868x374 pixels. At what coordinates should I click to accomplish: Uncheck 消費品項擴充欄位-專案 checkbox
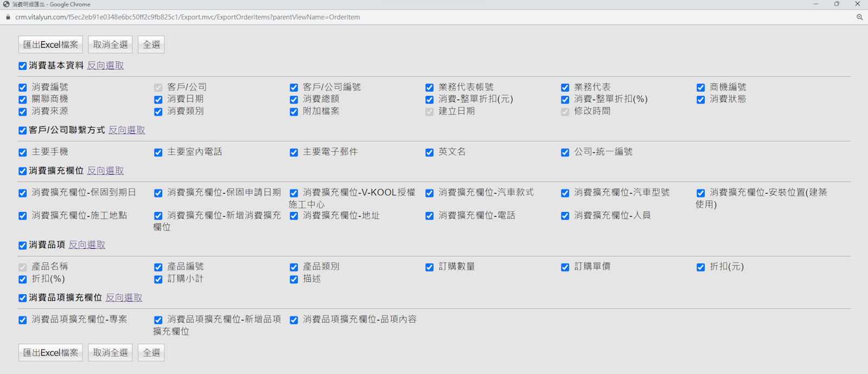click(23, 320)
